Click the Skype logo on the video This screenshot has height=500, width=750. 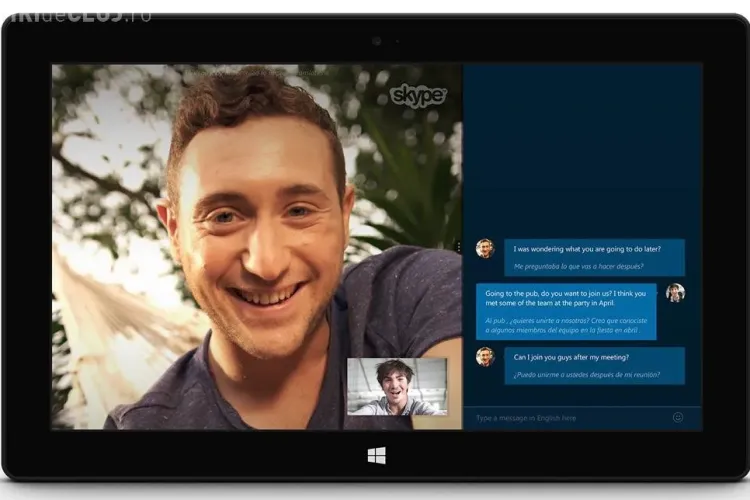(417, 95)
